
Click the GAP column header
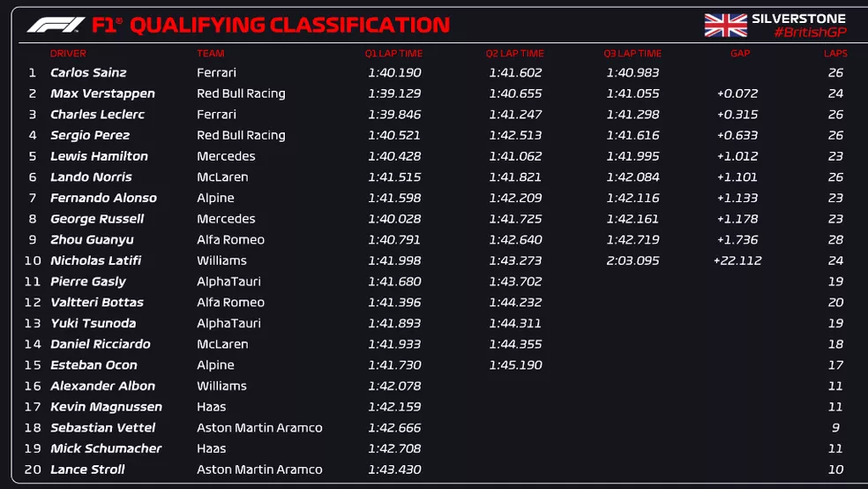pos(737,53)
